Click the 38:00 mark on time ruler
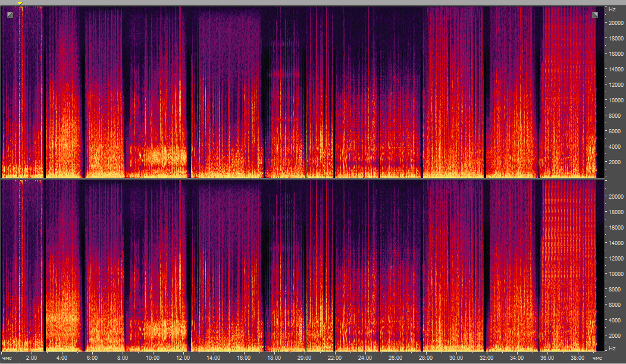The height and width of the screenshot is (364, 626). (577, 357)
